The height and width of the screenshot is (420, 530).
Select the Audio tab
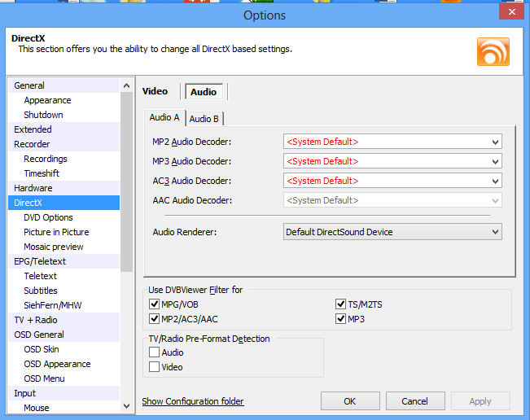coord(204,91)
